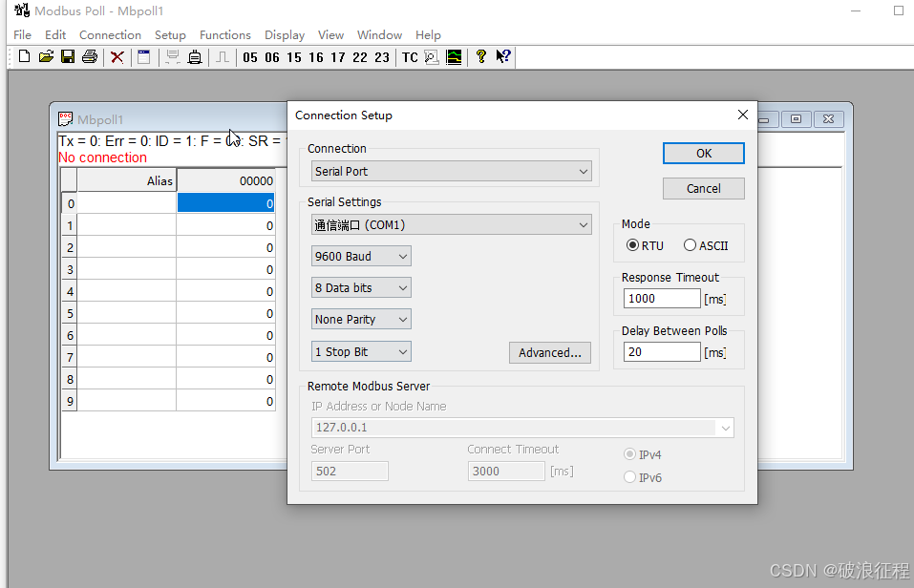Expand the 127.0.0.1 IP address dropdown
914x588 pixels.
pos(725,428)
